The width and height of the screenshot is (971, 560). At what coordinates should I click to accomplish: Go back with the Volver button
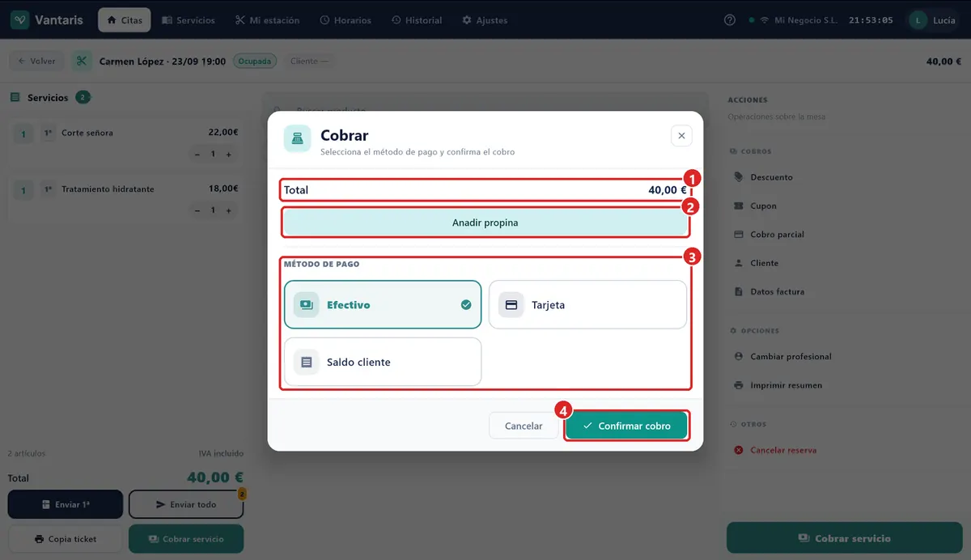(36, 61)
